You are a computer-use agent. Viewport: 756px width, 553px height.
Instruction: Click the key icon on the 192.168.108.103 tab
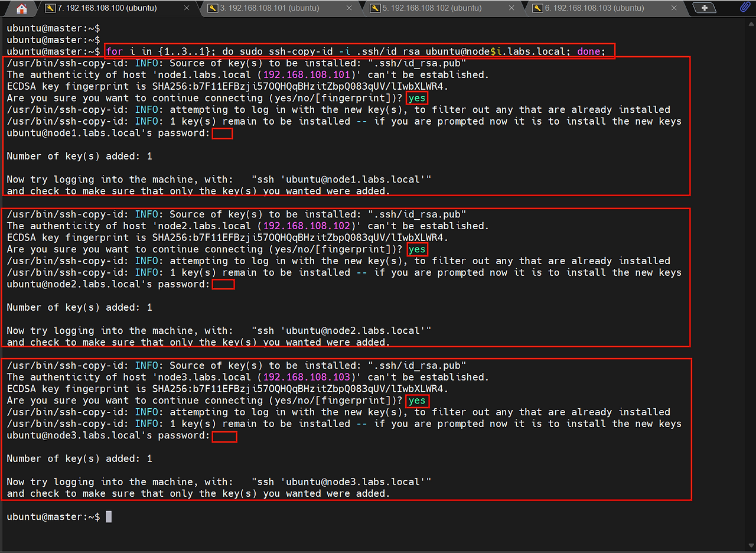(x=537, y=8)
